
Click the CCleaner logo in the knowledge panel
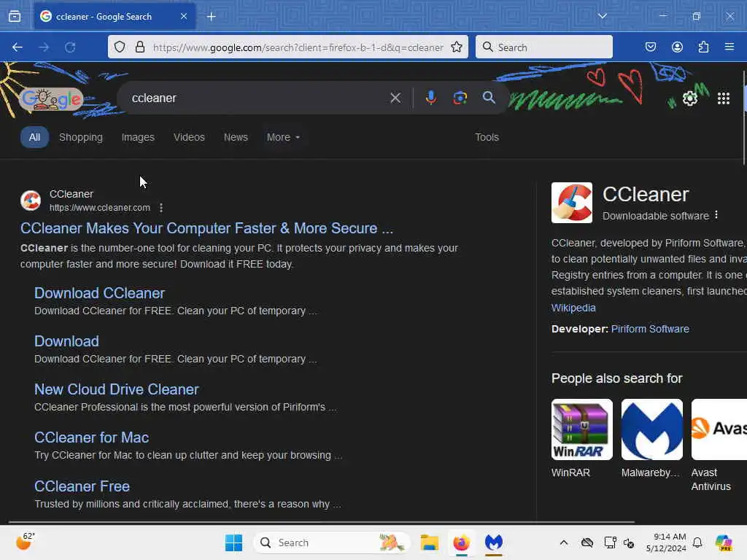[572, 203]
